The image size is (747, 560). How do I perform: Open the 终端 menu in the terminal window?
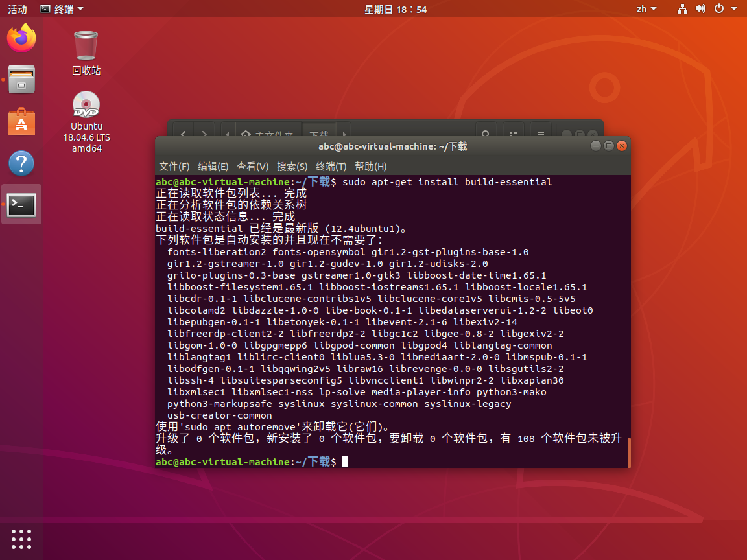[331, 167]
